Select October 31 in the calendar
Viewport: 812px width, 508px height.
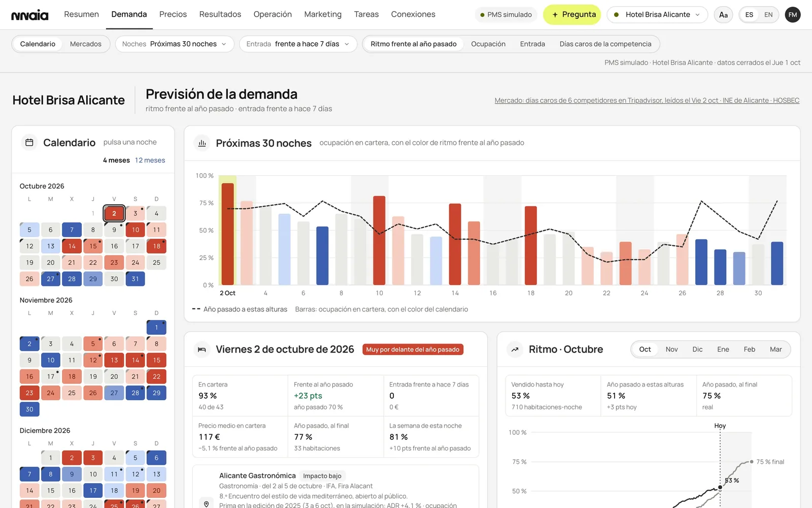tap(136, 279)
